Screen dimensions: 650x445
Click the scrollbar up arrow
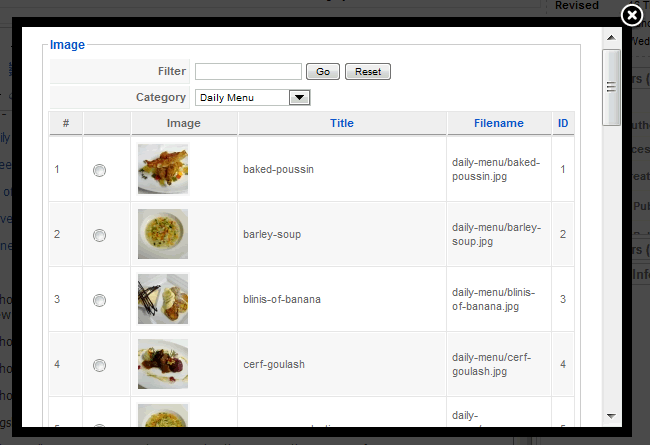pyautogui.click(x=611, y=38)
